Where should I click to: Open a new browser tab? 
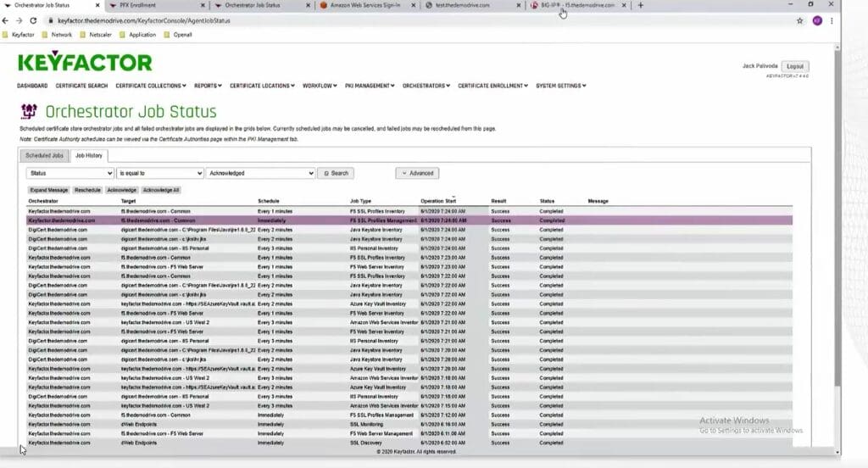(641, 5)
